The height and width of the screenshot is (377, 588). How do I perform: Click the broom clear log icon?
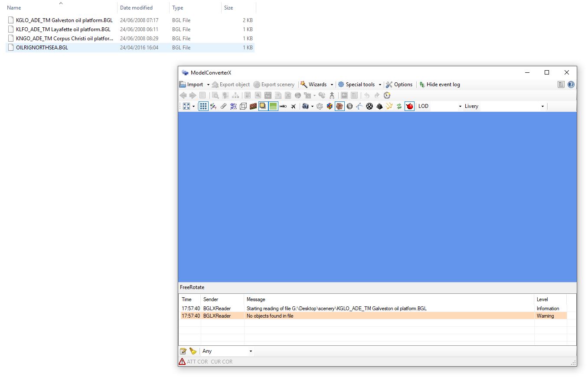193,351
